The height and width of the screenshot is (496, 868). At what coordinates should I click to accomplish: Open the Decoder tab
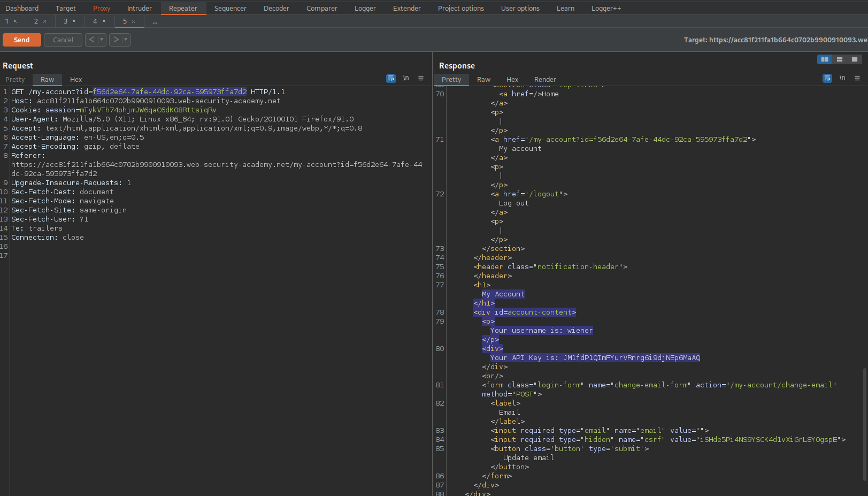coord(276,8)
